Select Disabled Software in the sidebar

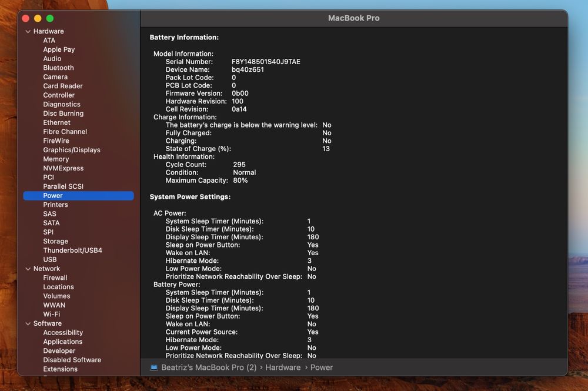coord(72,360)
